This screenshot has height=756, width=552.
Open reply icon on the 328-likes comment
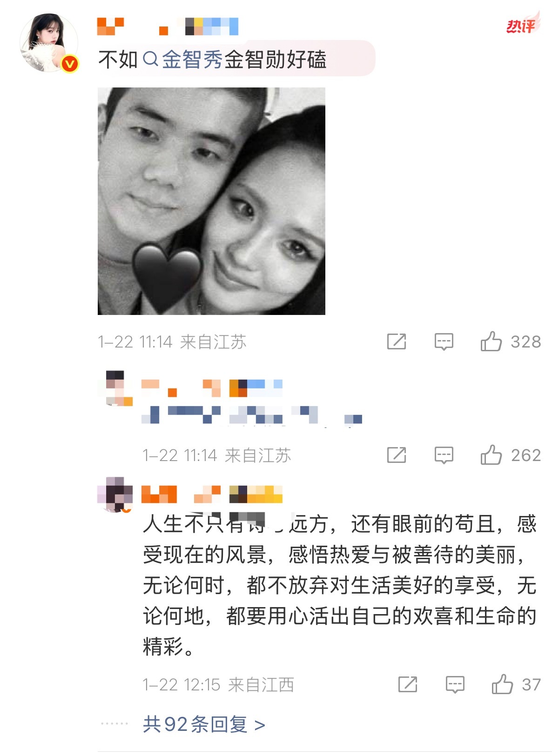(444, 341)
